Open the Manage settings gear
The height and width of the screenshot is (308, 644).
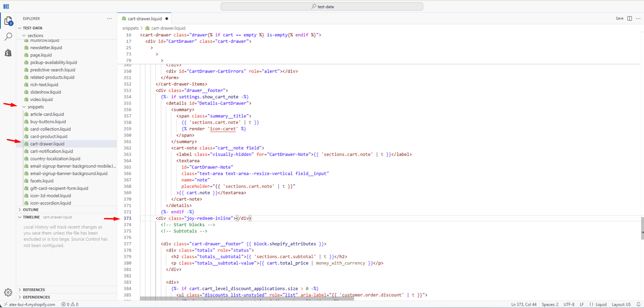tap(8, 292)
